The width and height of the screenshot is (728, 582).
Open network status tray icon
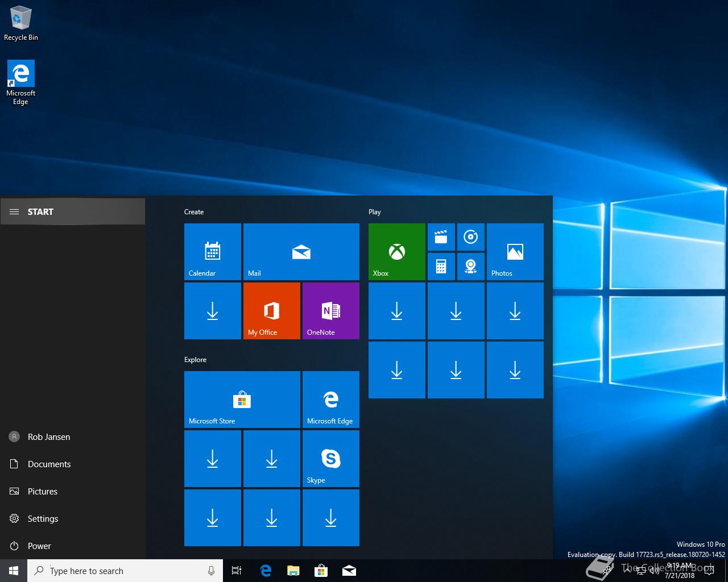pos(641,571)
